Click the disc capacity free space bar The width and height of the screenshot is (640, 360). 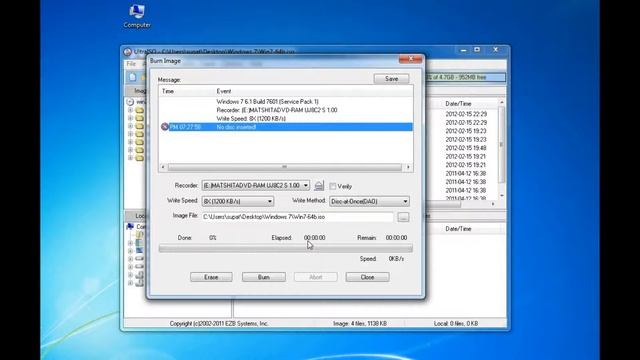(x=465, y=77)
